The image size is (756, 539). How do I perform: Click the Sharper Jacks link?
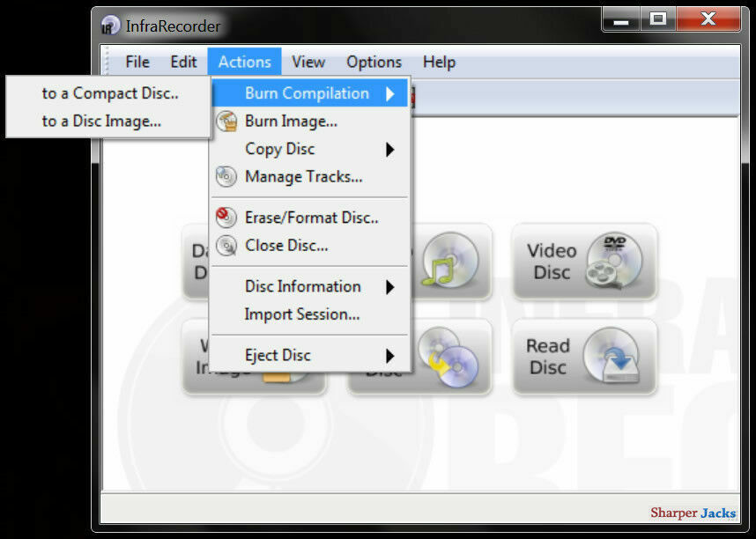[x=693, y=513]
